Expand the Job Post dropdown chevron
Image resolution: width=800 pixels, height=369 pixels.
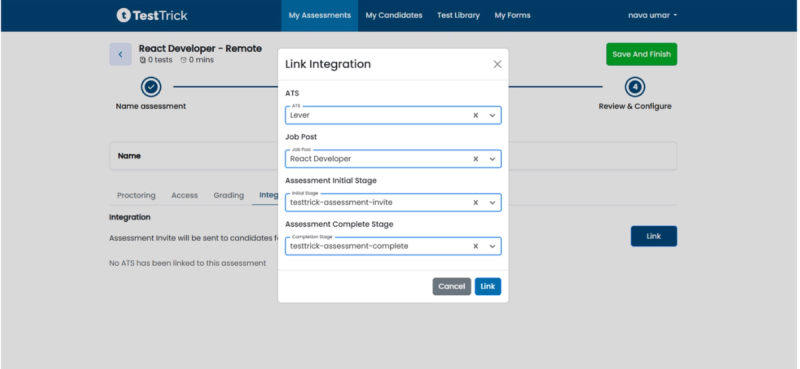coord(492,159)
